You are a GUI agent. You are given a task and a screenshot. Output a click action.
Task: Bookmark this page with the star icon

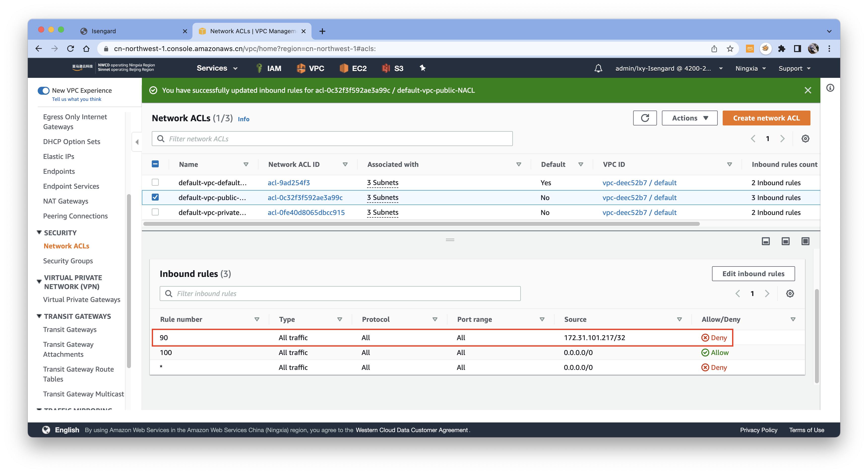pyautogui.click(x=730, y=49)
